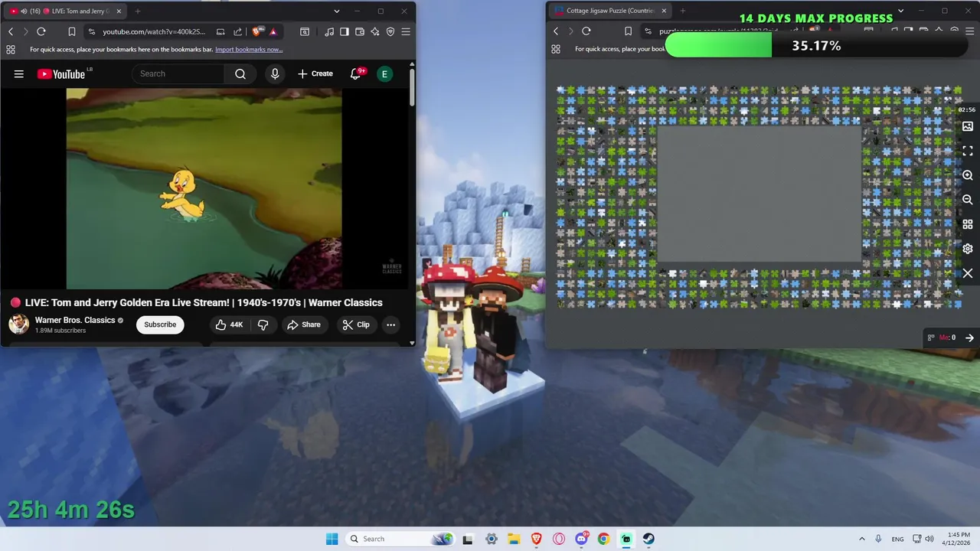This screenshot has width=980, height=551.
Task: Click the Clip button
Action: [x=356, y=324]
